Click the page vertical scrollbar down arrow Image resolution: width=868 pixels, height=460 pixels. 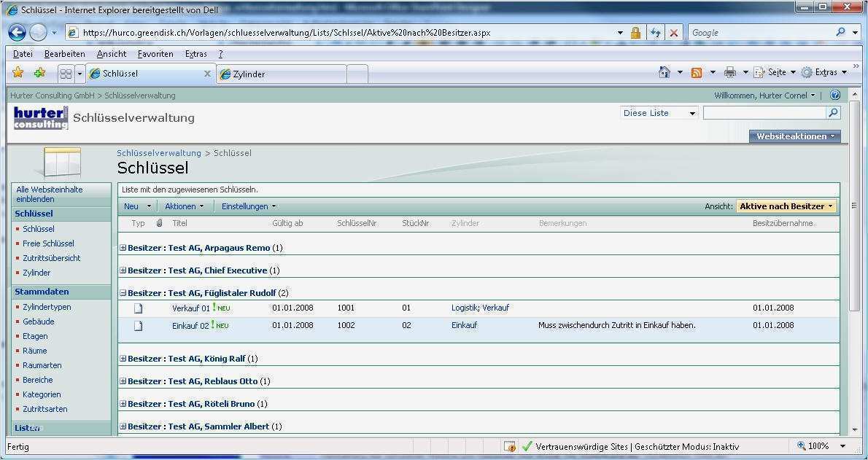pyautogui.click(x=854, y=429)
